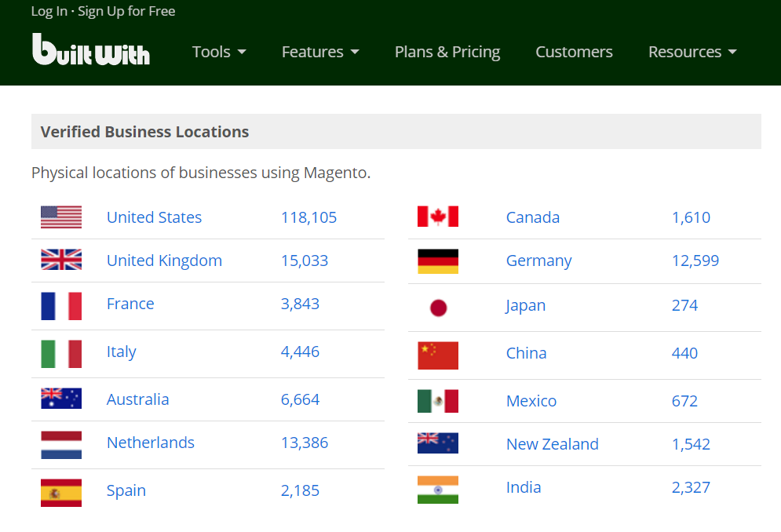Screen dimensions: 781x532
Task: Open the Japan country link
Action: (x=525, y=305)
